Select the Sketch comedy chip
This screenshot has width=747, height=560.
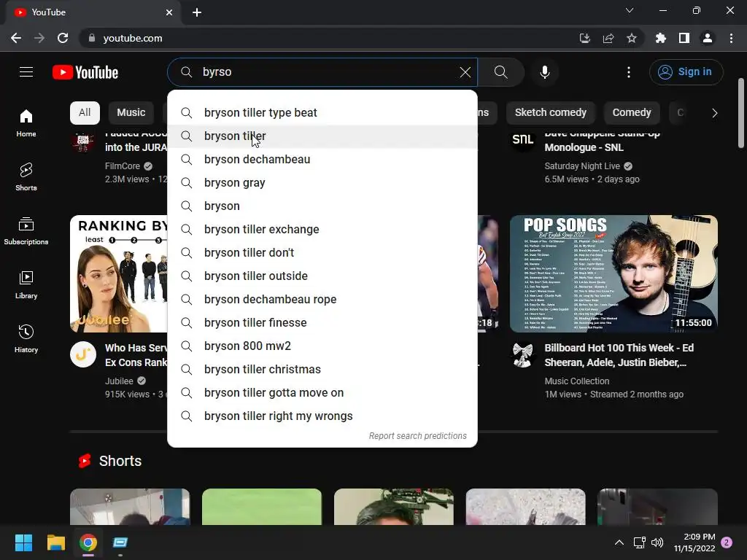[x=550, y=112]
